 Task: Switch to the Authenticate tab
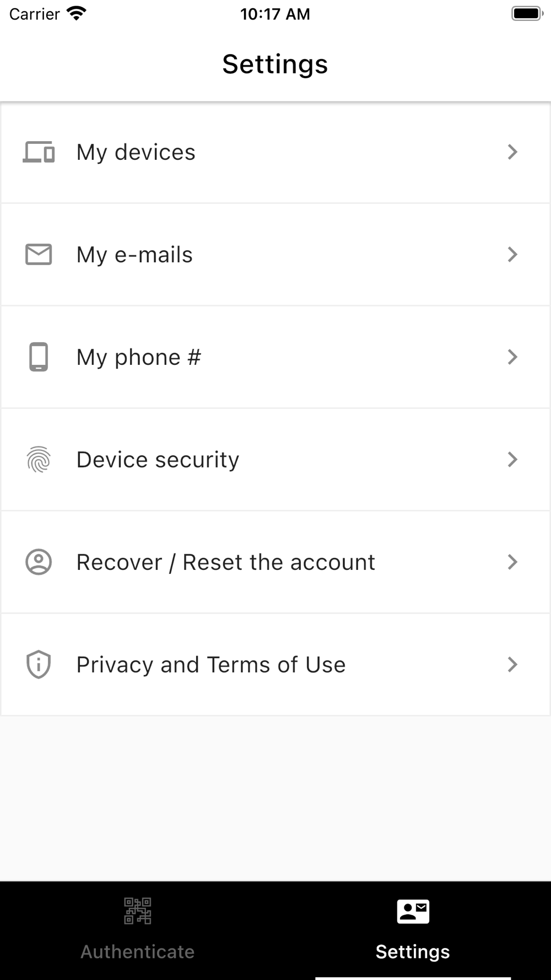click(x=138, y=930)
